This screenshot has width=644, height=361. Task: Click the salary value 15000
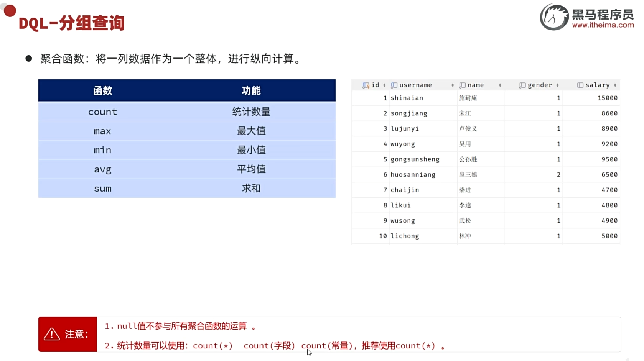pos(608,98)
